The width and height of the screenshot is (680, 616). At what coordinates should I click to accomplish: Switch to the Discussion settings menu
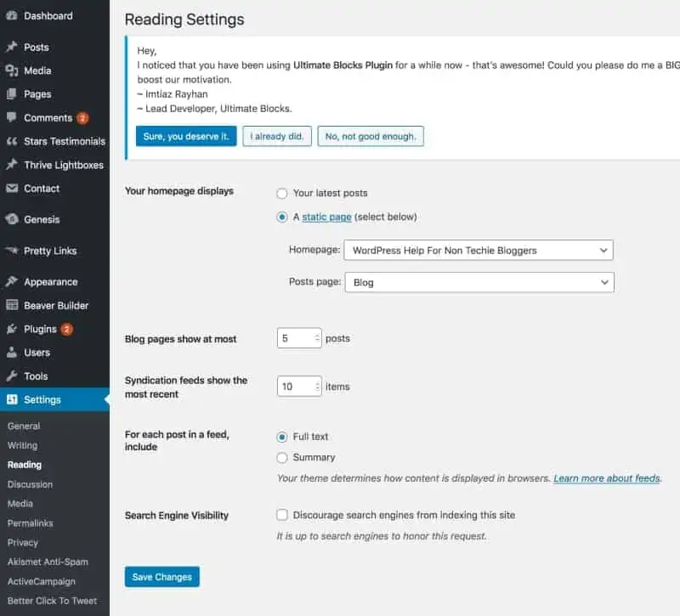[31, 484]
